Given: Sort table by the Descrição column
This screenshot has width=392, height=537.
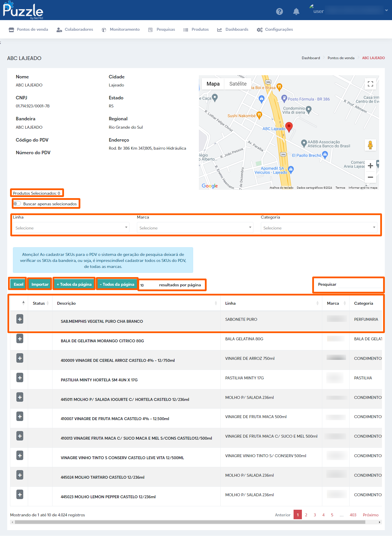Looking at the screenshot, I should 136,303.
